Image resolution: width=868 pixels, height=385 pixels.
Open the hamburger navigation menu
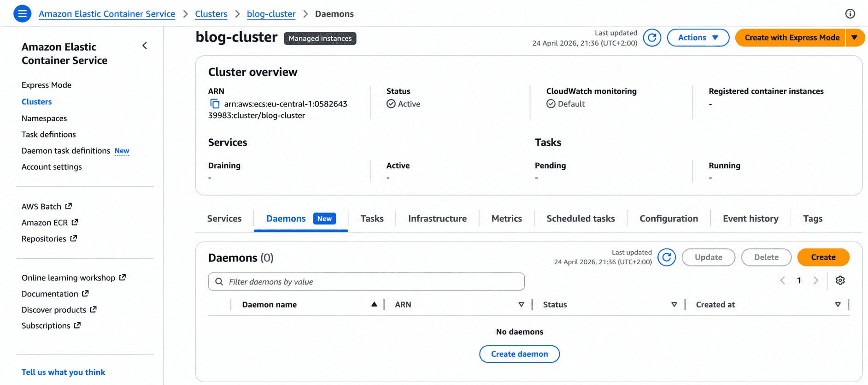point(22,14)
